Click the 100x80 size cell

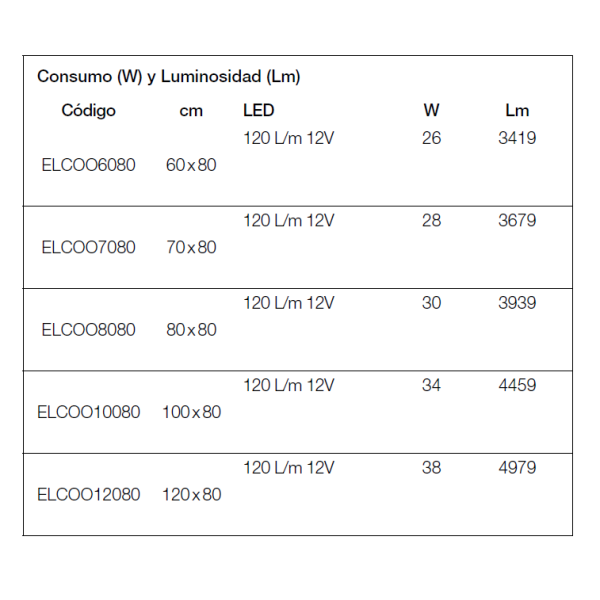click(191, 412)
